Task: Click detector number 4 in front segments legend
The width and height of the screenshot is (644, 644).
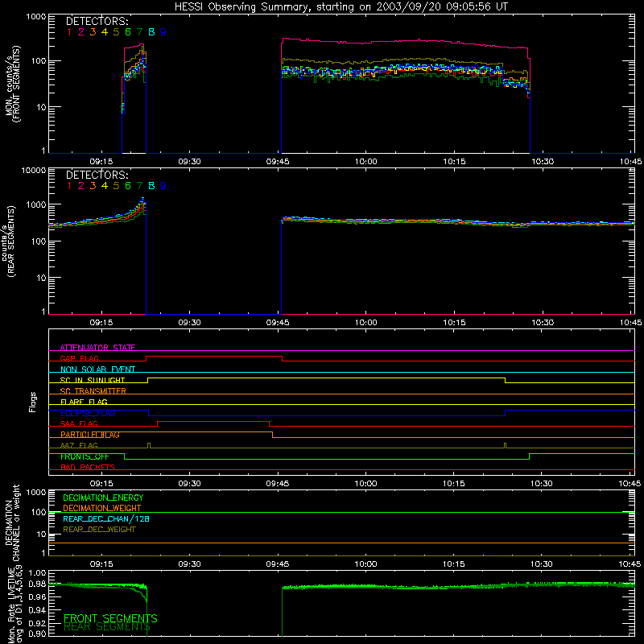Action: coord(105,32)
